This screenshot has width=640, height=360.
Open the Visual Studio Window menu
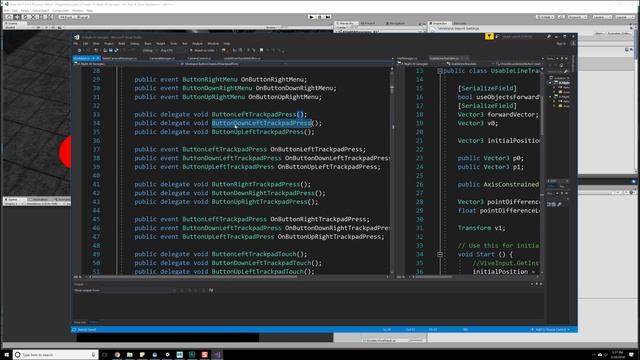[213, 44]
